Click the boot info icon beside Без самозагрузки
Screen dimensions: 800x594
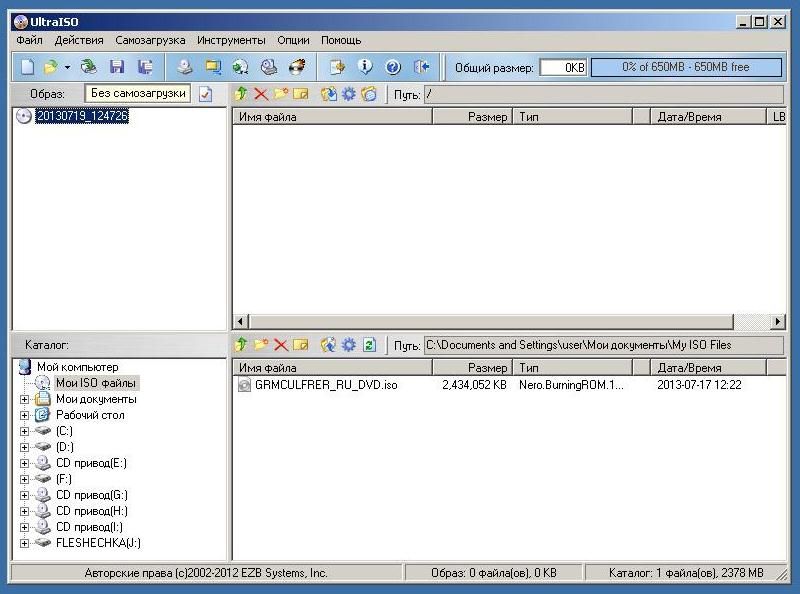[x=205, y=94]
